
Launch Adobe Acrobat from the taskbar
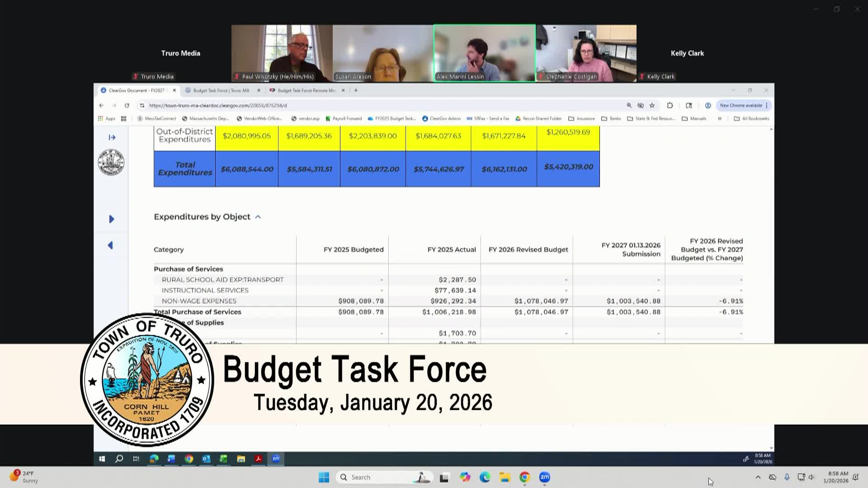point(258,459)
